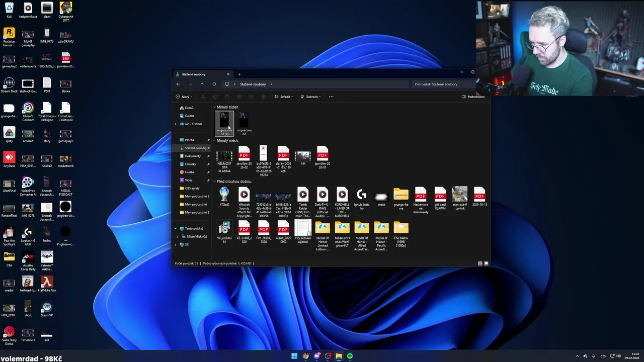The height and width of the screenshot is (362, 644).
Task: Select the Tomb Raider (1996) Ost audio file
Action: 303,203
